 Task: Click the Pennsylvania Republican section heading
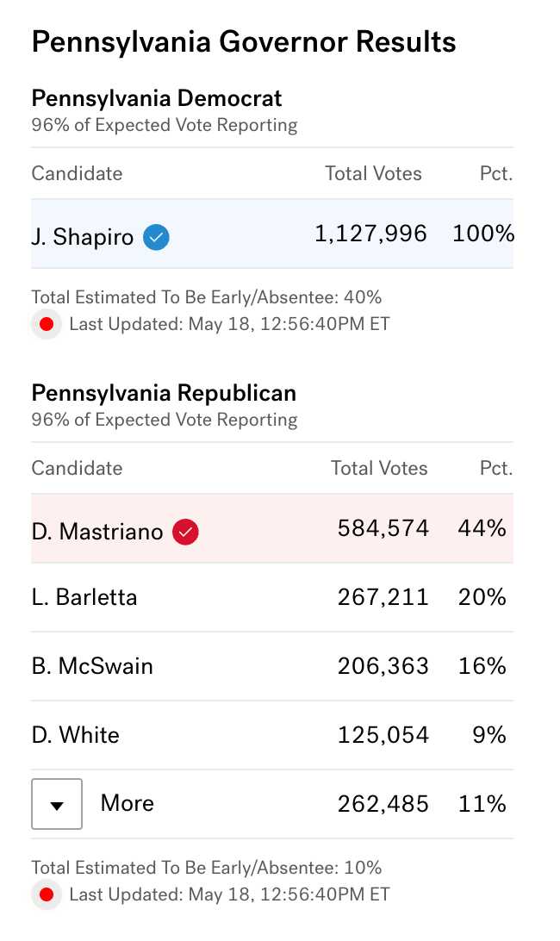[x=164, y=393]
